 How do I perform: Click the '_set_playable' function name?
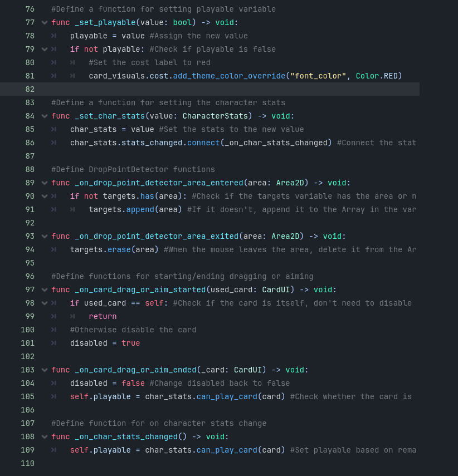(105, 22)
